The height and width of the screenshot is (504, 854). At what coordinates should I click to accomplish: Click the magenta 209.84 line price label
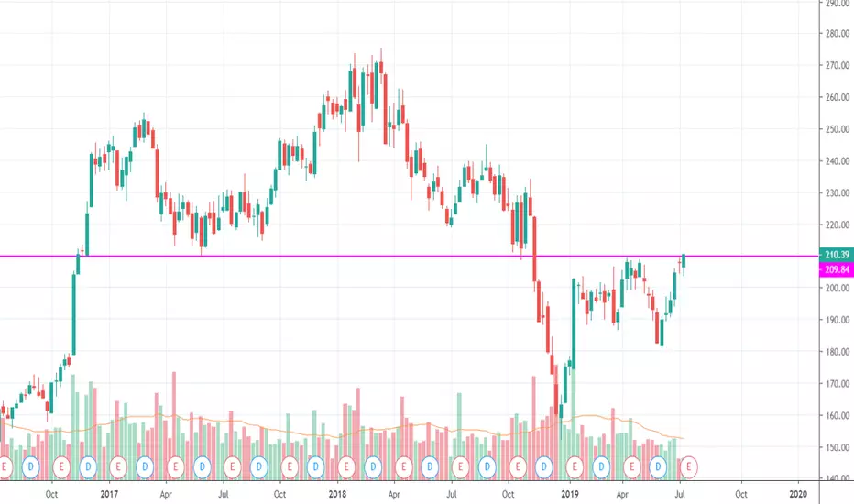click(837, 269)
